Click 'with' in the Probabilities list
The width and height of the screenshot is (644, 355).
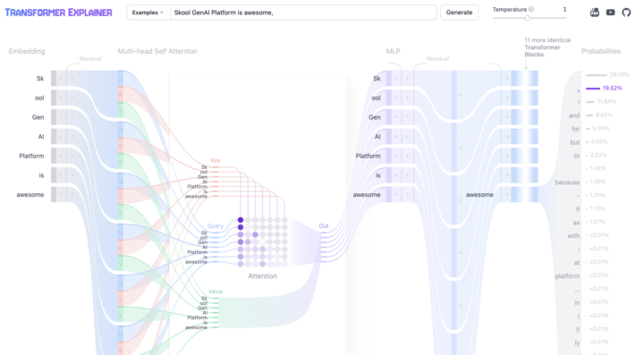[x=573, y=235]
